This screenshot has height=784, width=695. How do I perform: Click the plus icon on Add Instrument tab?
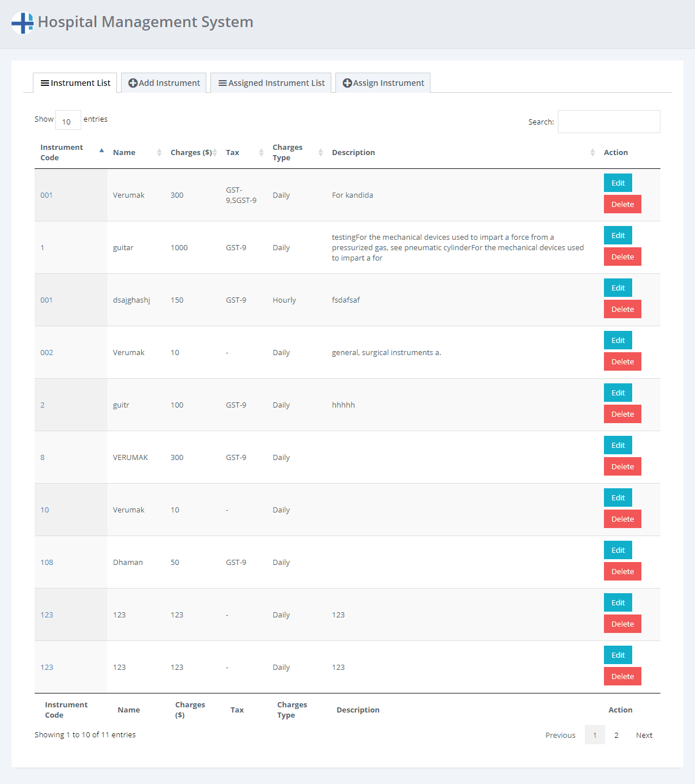click(x=133, y=83)
